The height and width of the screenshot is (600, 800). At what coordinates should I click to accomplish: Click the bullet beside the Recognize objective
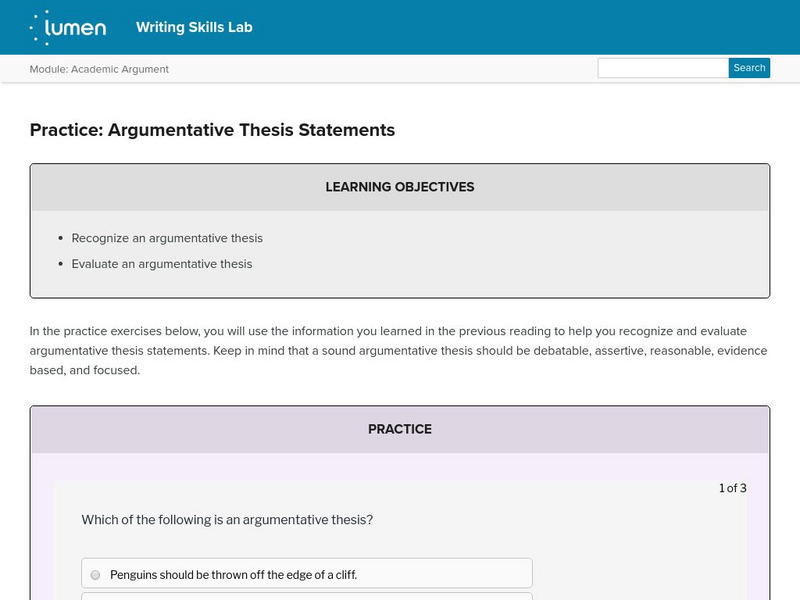62,239
